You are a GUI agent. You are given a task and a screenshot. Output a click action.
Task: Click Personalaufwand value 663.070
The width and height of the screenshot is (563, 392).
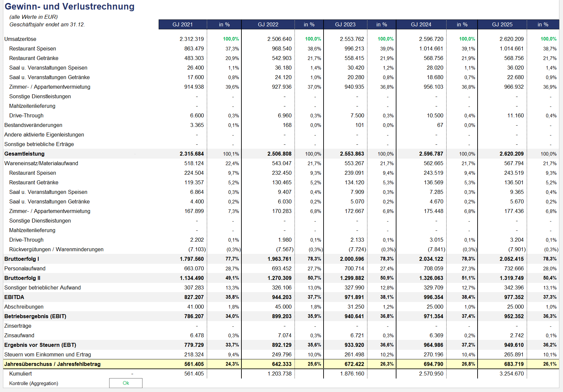[x=194, y=268]
